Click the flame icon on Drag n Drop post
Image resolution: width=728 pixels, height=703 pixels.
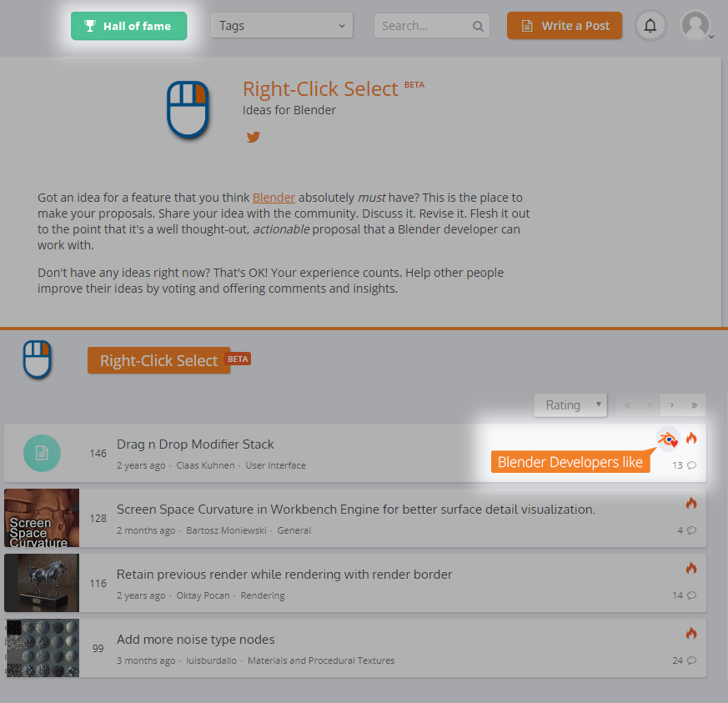(x=691, y=438)
